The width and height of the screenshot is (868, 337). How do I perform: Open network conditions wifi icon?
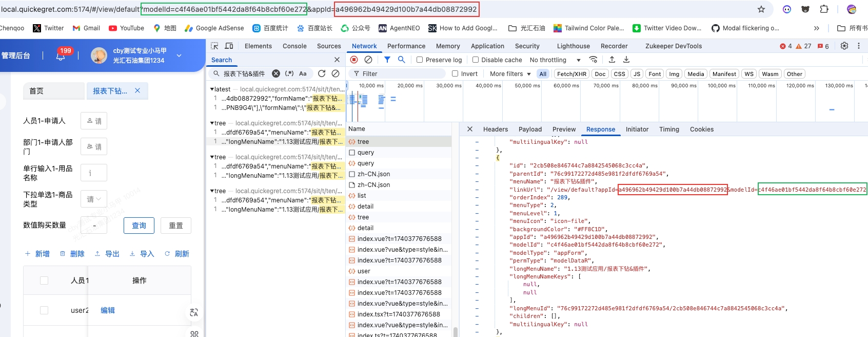(594, 60)
